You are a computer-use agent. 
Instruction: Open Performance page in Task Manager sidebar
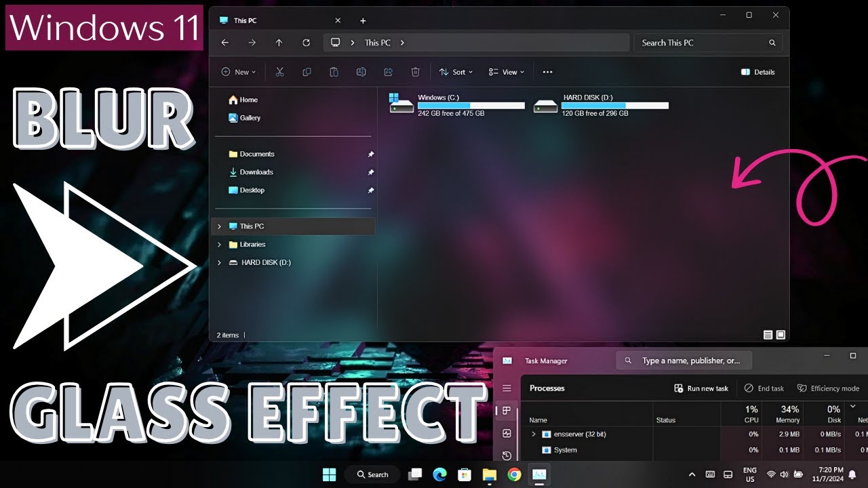click(x=507, y=433)
